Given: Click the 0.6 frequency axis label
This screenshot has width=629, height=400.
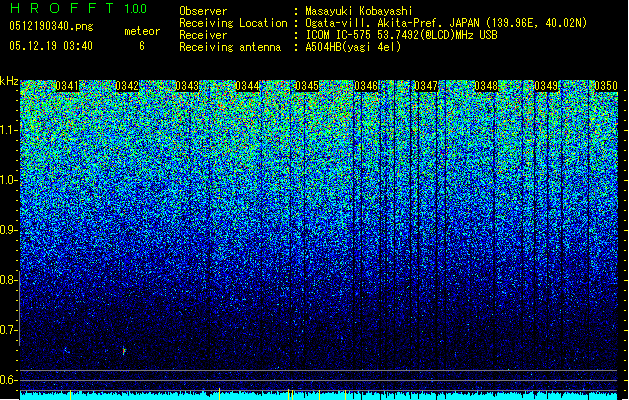Looking at the screenshot, I should (9, 380).
